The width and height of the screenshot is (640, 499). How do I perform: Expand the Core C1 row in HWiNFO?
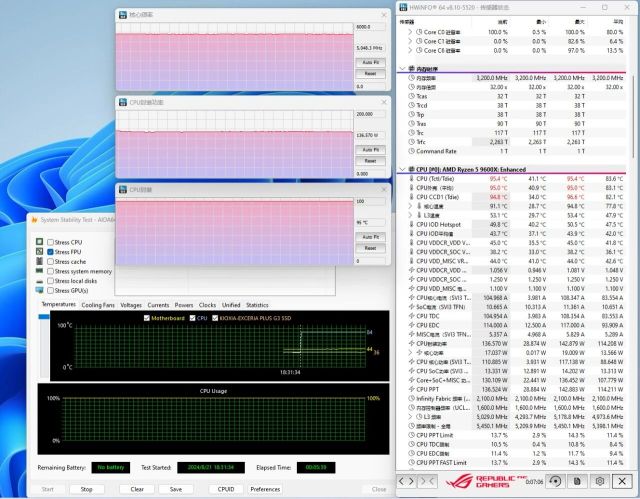pyautogui.click(x=410, y=41)
